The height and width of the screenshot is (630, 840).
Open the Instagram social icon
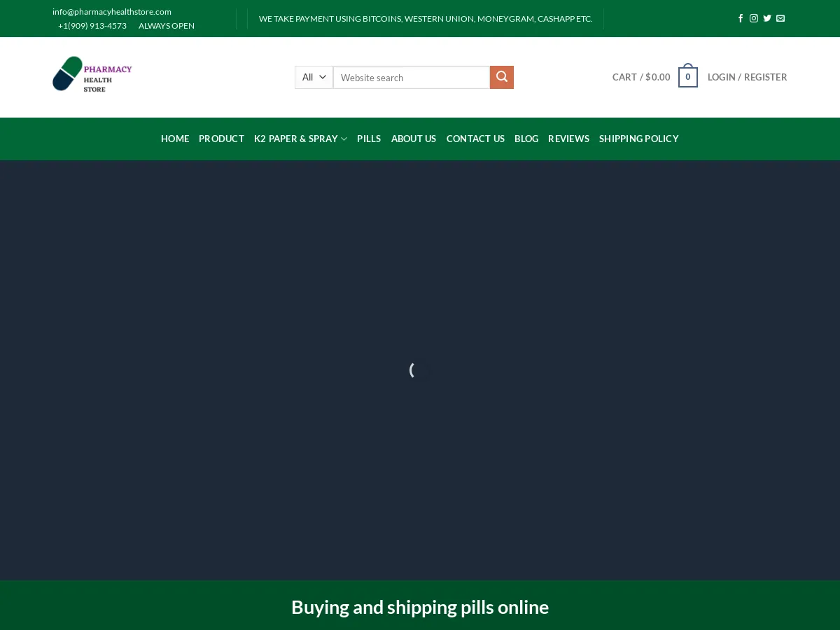coord(754,18)
